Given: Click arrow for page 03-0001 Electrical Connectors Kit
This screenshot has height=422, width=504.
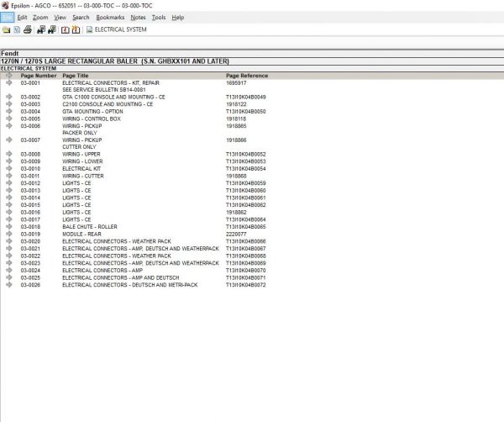Looking at the screenshot, I should tap(9, 82).
